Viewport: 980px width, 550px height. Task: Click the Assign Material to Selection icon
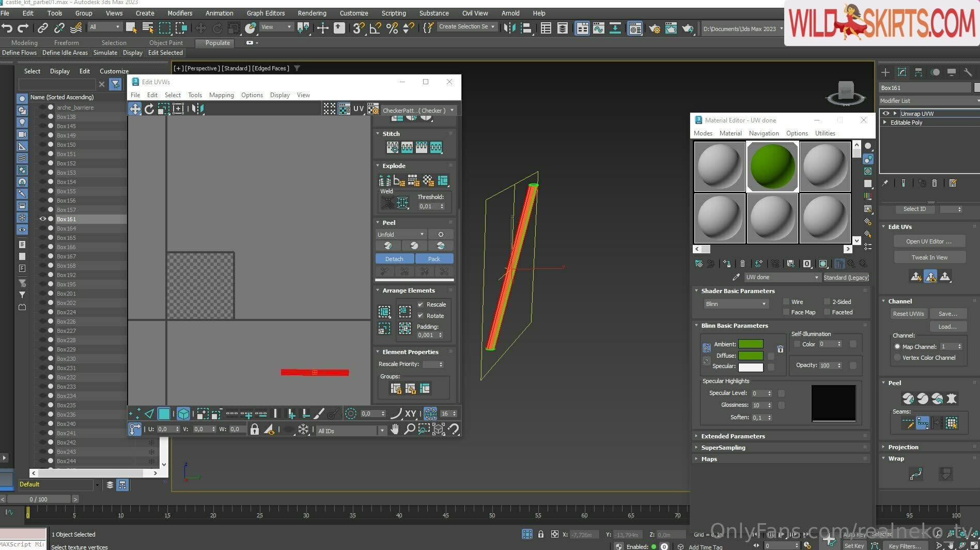727,264
